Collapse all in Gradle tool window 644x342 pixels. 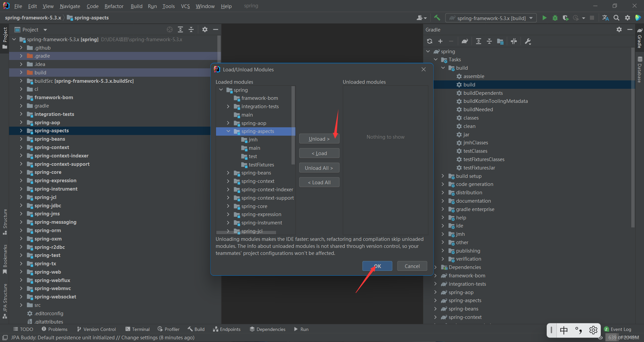pyautogui.click(x=489, y=41)
